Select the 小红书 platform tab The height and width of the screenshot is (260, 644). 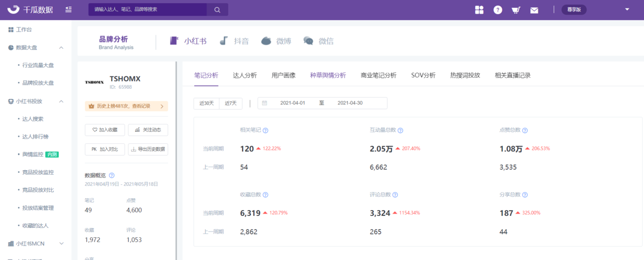188,41
